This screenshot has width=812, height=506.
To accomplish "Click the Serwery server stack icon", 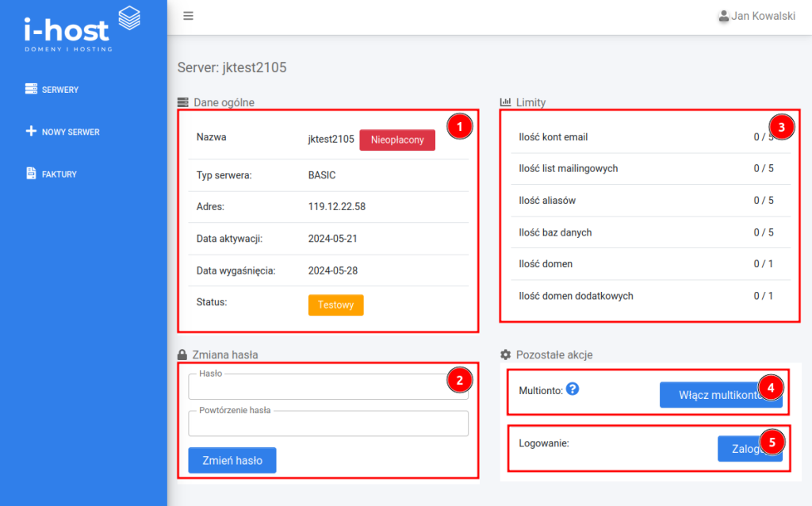I will coord(31,90).
